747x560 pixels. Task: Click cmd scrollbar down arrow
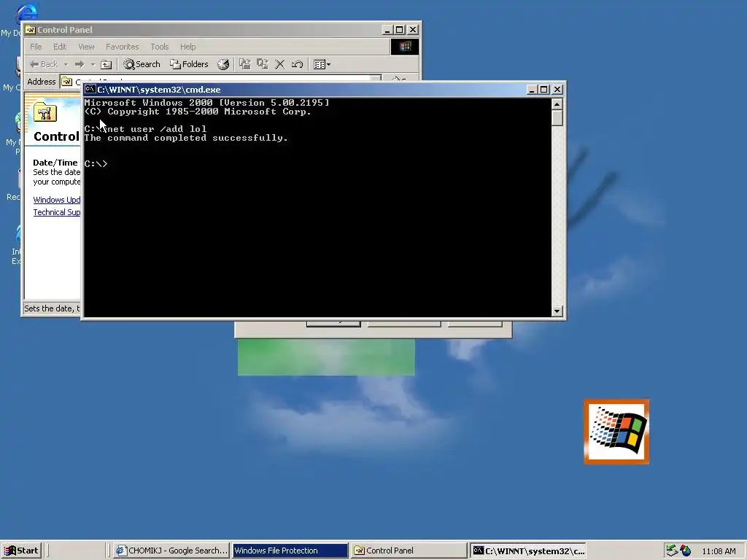coord(557,311)
